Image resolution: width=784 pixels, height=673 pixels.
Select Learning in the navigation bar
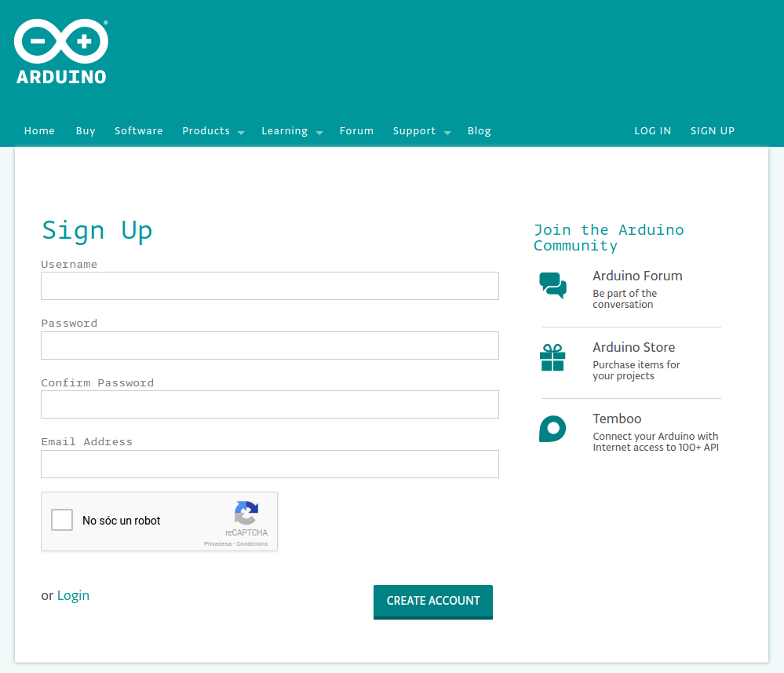pos(285,130)
